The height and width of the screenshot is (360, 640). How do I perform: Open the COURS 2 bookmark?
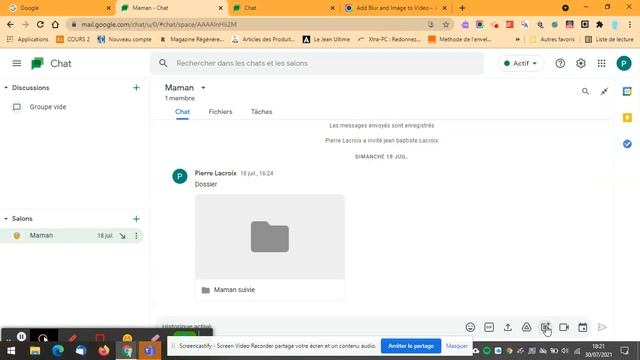(73, 40)
